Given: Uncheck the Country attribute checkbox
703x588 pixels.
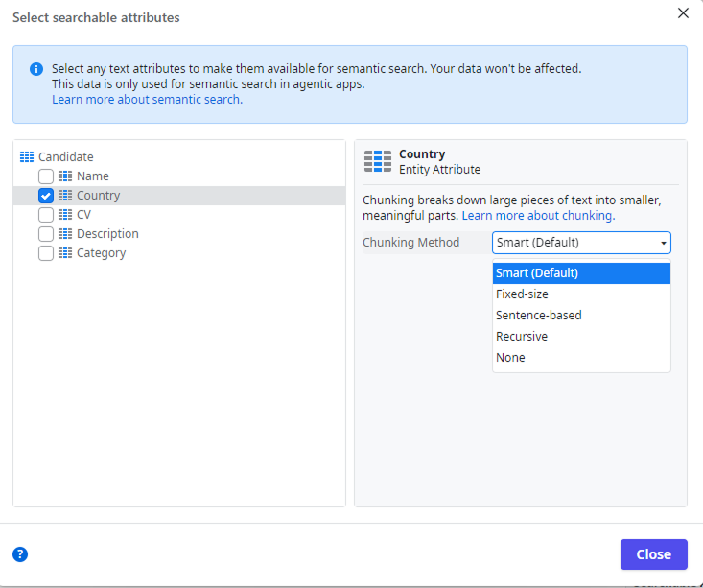Looking at the screenshot, I should tap(46, 196).
